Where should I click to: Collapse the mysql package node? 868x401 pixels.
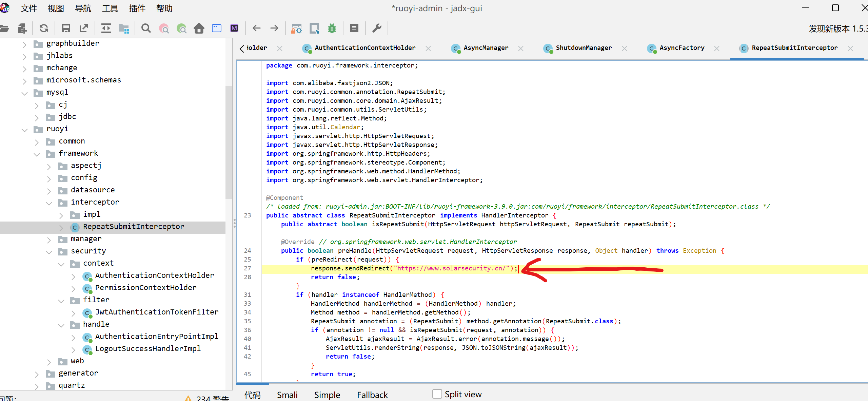[24, 93]
